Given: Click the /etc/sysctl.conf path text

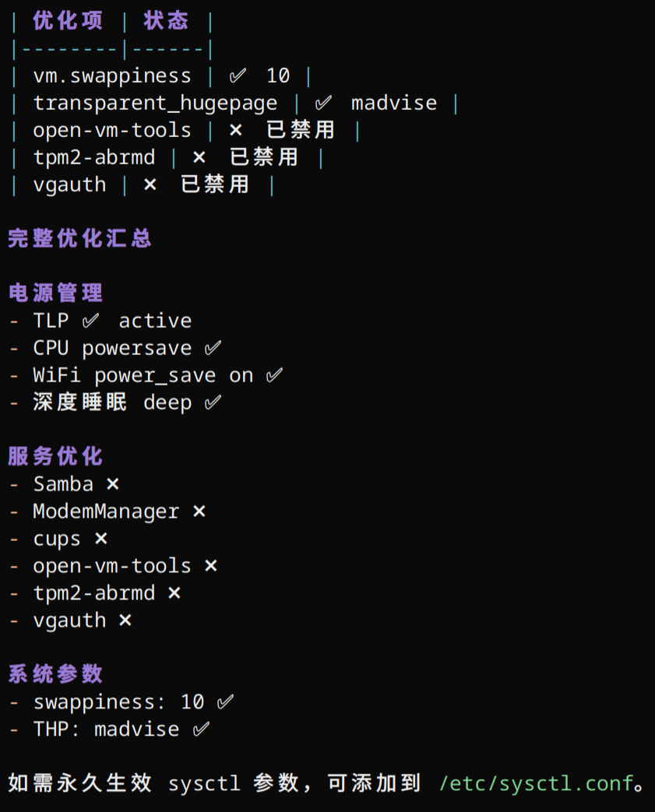Looking at the screenshot, I should tap(536, 783).
